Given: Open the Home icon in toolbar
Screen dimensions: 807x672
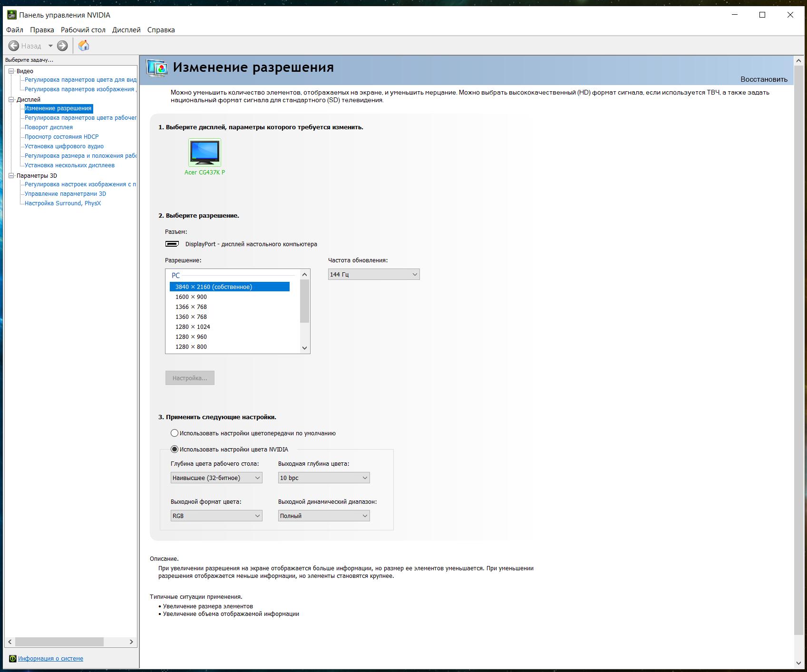Looking at the screenshot, I should (84, 46).
